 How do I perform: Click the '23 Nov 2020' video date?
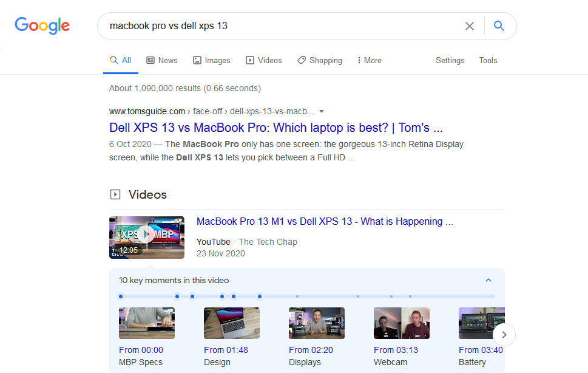pos(220,254)
